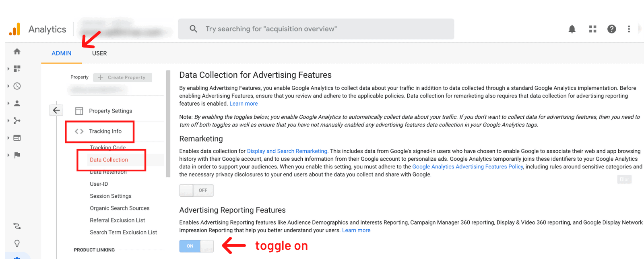Click the property column scrollbar
644x272 pixels.
pos(168,124)
